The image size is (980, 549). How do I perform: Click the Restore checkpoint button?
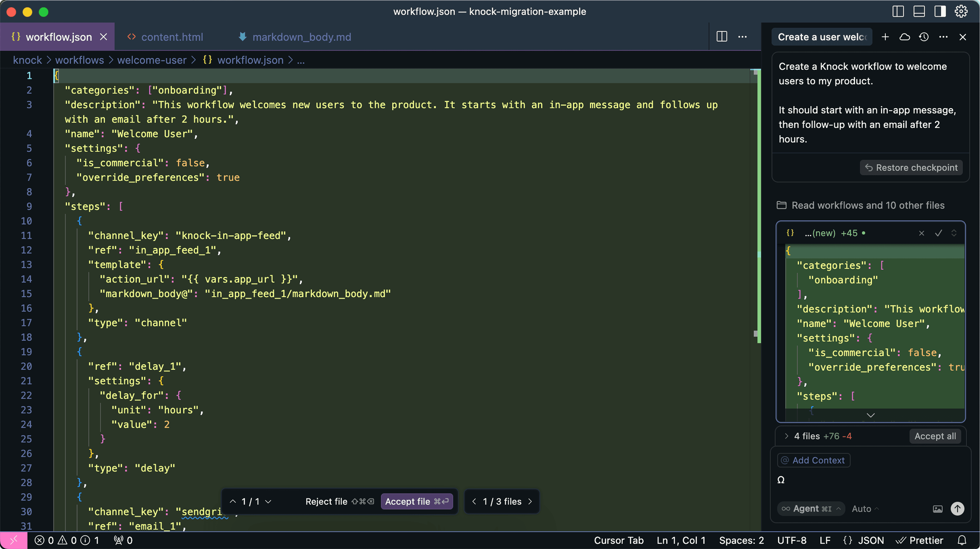point(911,168)
